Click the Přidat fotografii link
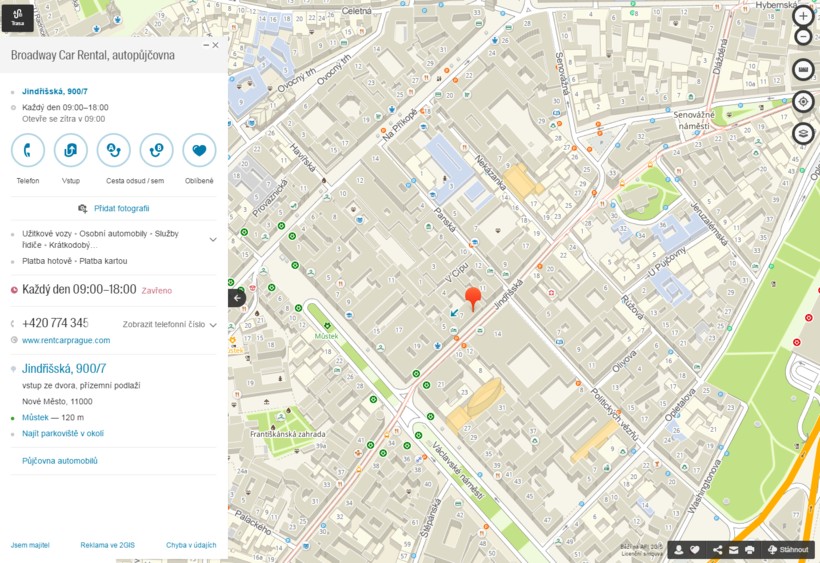The width and height of the screenshot is (820, 563). 122,209
